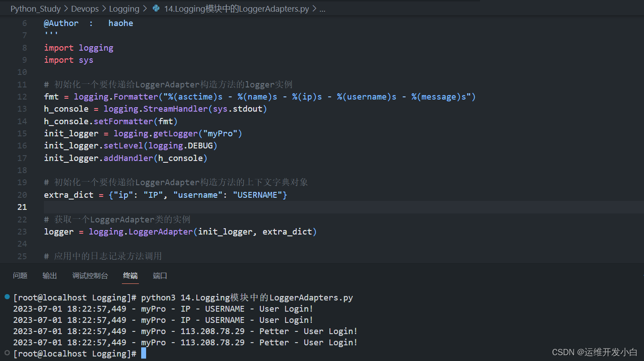Select the 终端 panel tab
This screenshot has width=644, height=361.
pyautogui.click(x=130, y=276)
